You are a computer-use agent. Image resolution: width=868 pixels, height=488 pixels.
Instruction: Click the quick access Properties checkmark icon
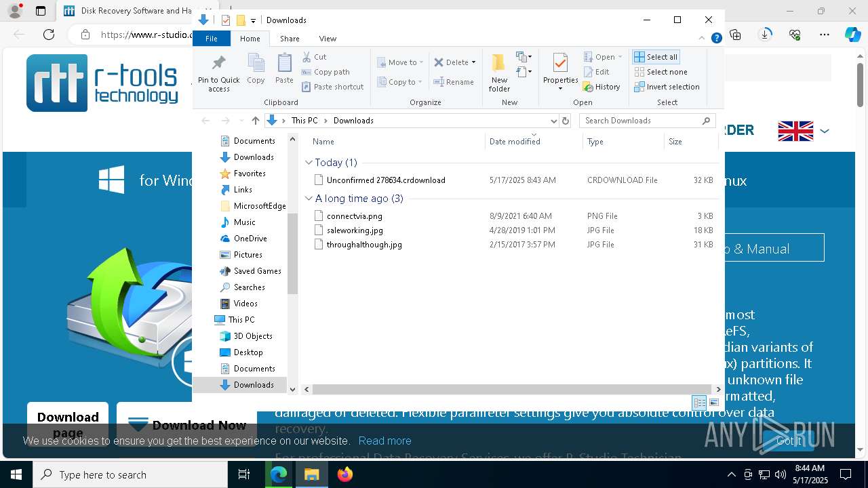[226, 20]
